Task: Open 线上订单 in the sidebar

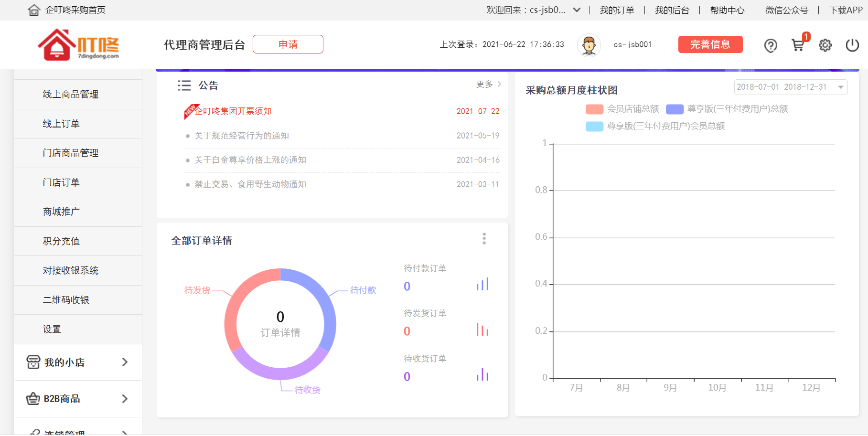Action: (x=78, y=124)
